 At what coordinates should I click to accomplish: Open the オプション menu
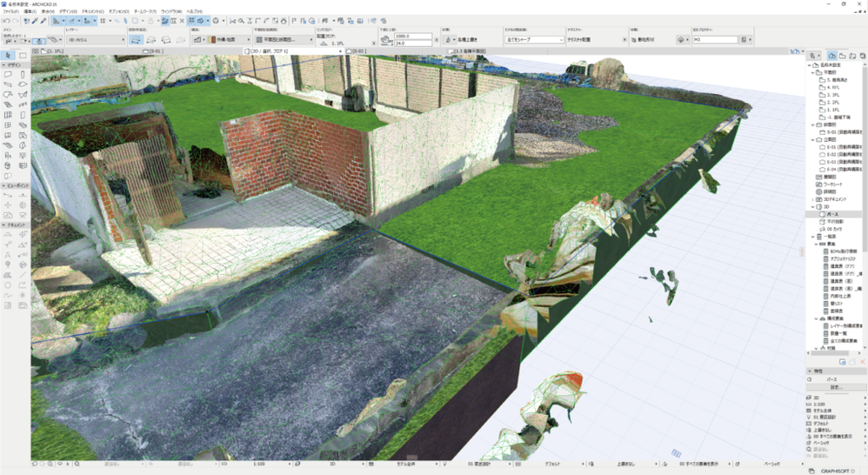pyautogui.click(x=119, y=11)
